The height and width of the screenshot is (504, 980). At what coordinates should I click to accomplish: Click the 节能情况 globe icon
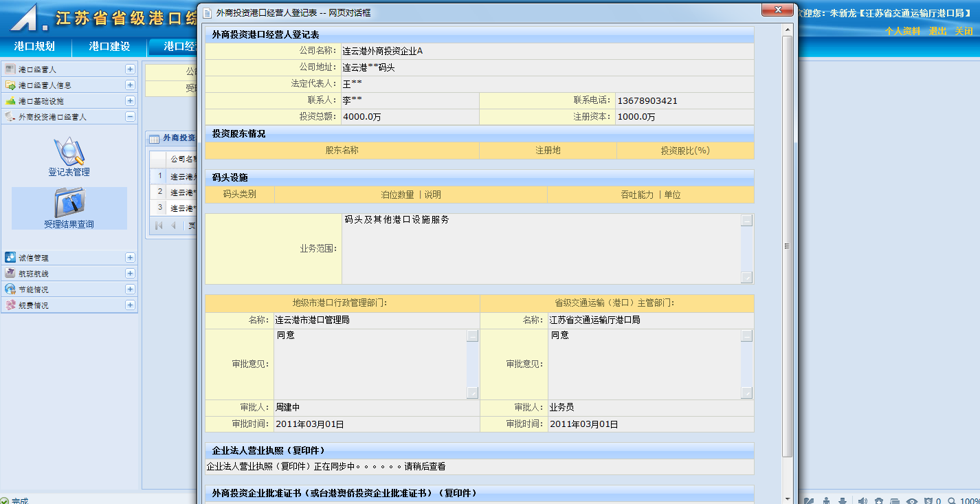point(10,289)
